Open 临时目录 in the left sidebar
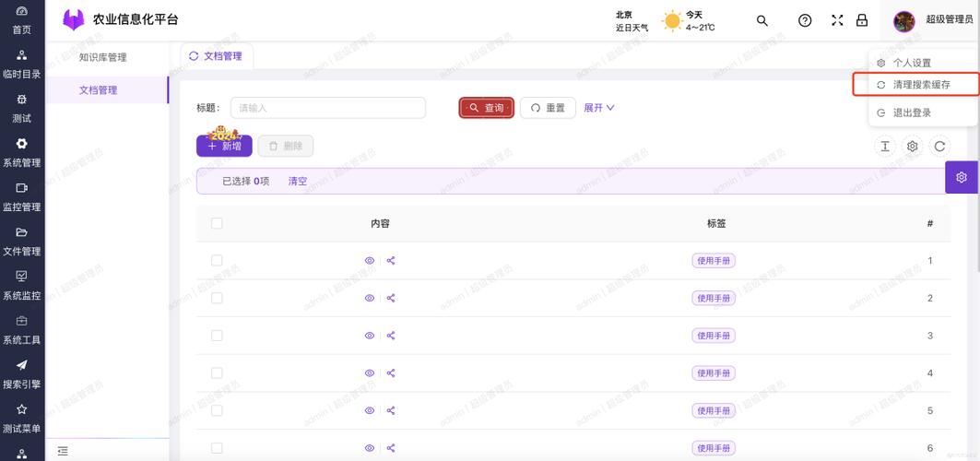 pyautogui.click(x=22, y=65)
